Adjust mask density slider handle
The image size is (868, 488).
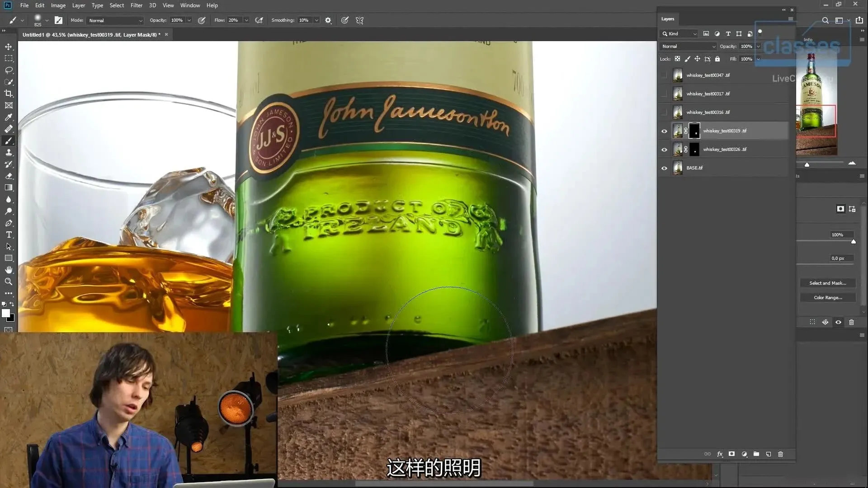[854, 242]
